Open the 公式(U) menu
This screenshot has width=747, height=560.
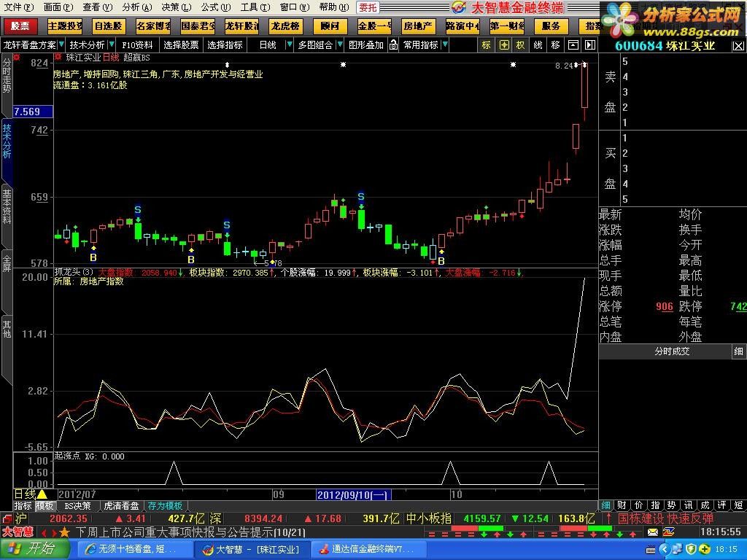pos(215,7)
